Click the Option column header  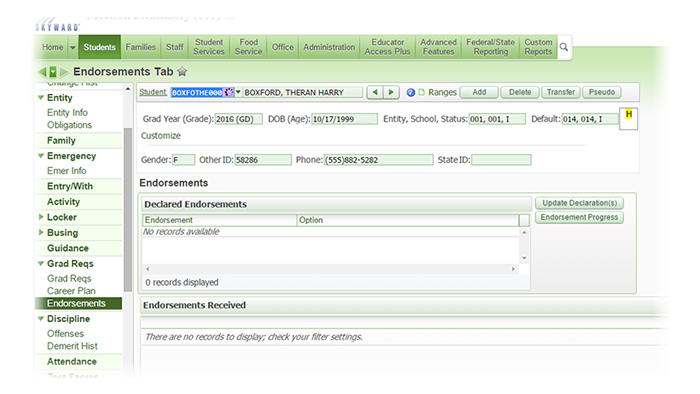pos(408,220)
